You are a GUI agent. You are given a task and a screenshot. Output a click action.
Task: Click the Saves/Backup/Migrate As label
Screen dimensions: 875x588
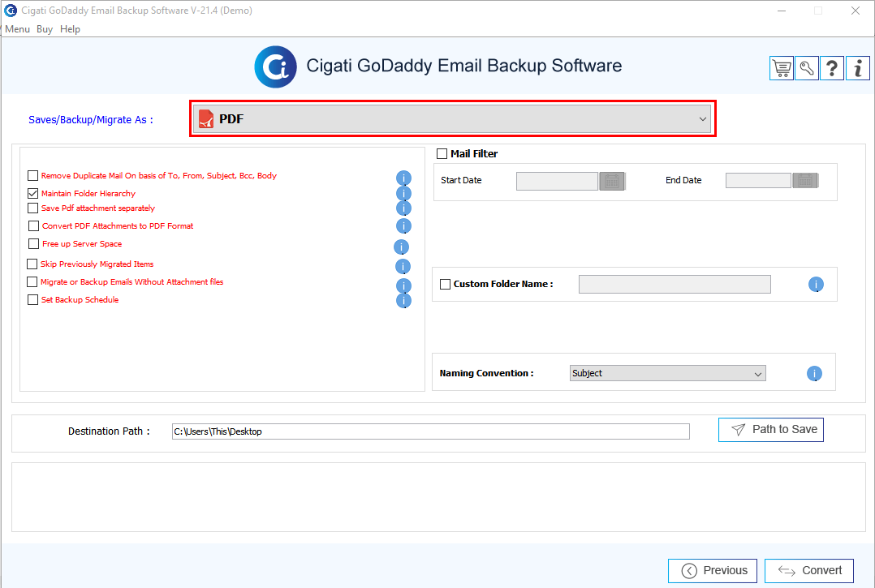click(90, 120)
